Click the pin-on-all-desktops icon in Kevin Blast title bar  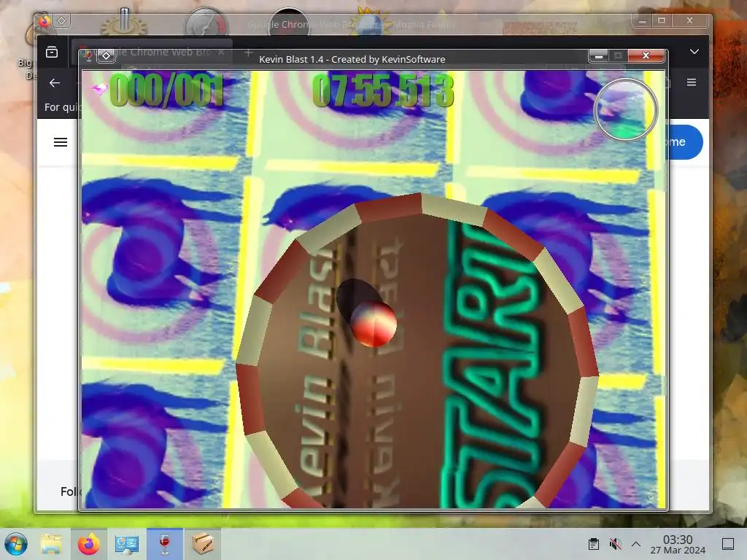(107, 56)
